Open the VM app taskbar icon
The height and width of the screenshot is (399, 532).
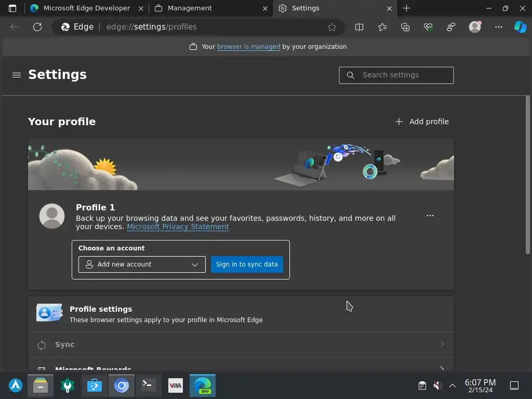(x=176, y=385)
